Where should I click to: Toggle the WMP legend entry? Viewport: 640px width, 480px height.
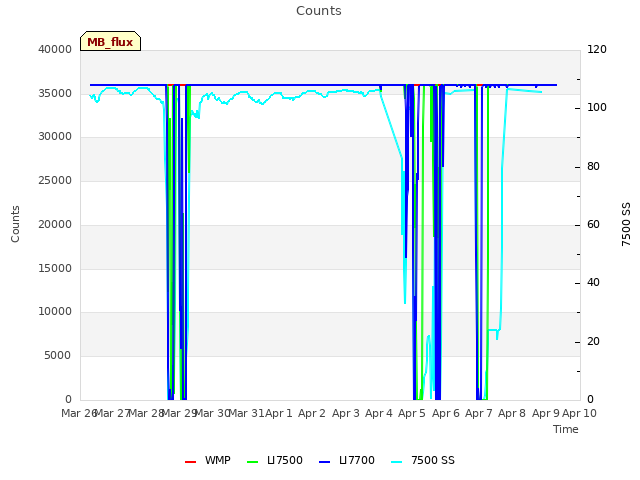pos(207,460)
